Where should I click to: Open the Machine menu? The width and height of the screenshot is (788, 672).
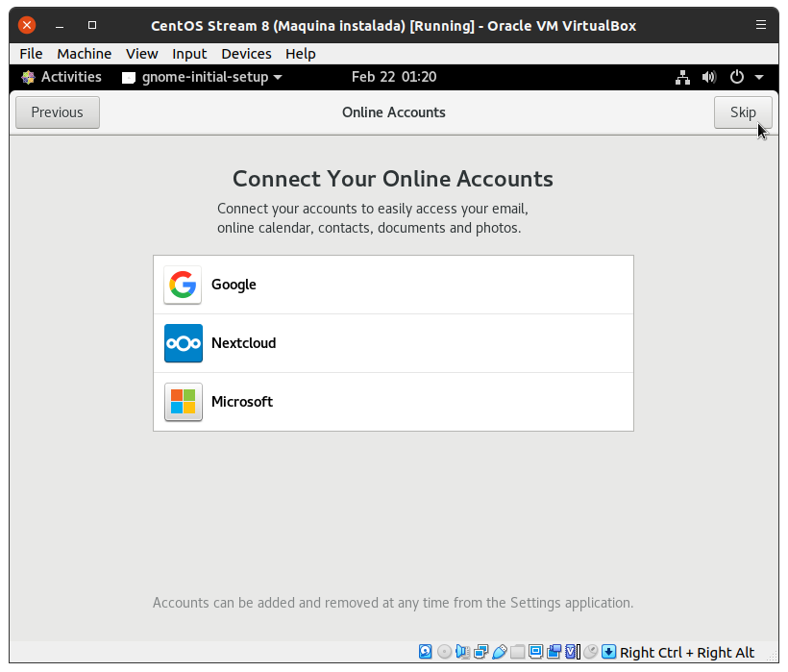[84, 54]
